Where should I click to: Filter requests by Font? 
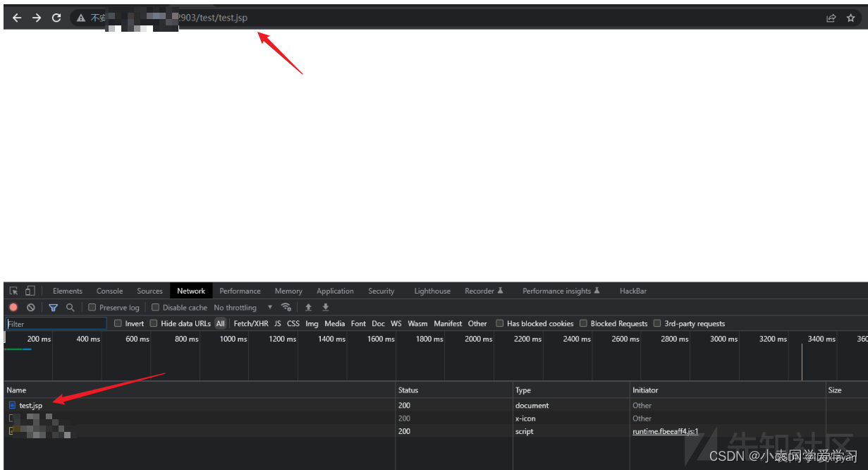tap(358, 324)
